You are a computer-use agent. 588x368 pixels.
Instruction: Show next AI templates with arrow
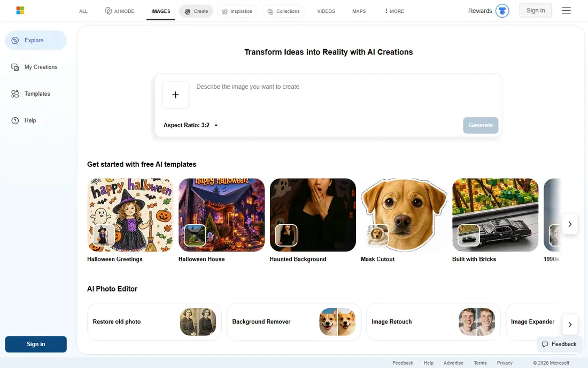pyautogui.click(x=570, y=224)
